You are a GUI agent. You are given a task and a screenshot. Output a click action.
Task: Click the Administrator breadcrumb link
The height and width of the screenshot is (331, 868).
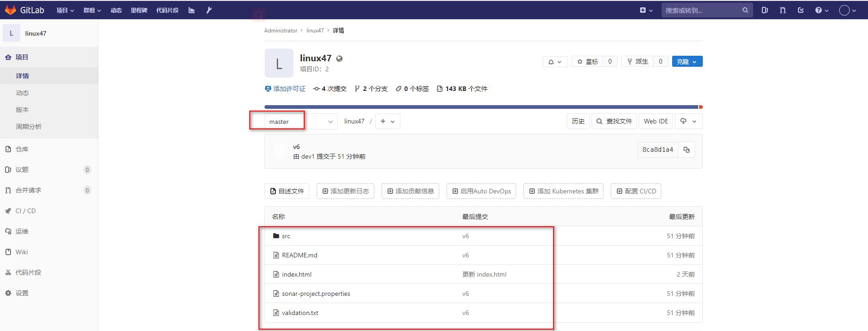click(281, 30)
